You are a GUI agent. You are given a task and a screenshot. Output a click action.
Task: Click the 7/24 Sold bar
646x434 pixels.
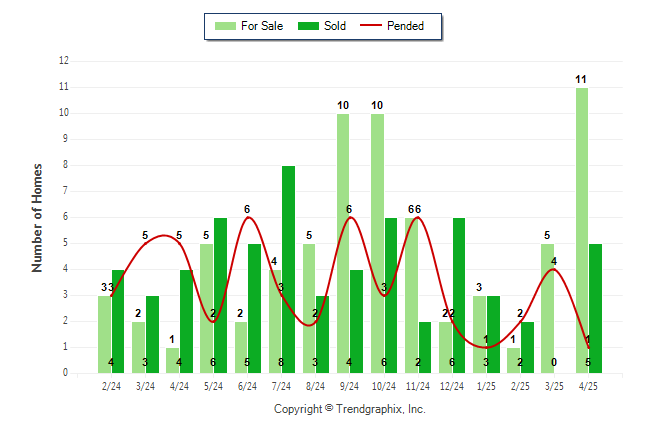pyautogui.click(x=288, y=270)
